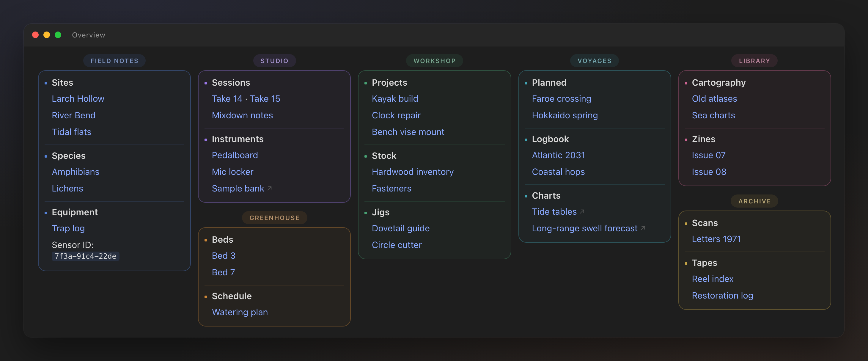
Task: Open the River Bend link
Action: 73,115
